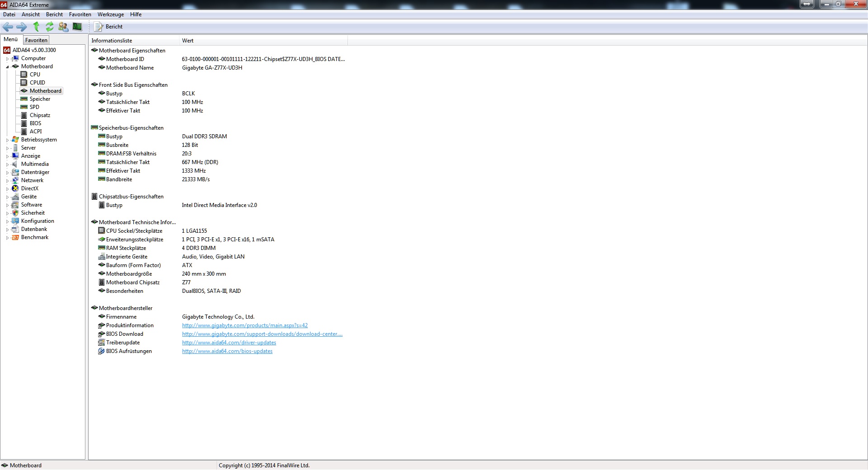868x470 pixels.
Task: Open the green monitor toolbar icon
Action: (x=77, y=27)
